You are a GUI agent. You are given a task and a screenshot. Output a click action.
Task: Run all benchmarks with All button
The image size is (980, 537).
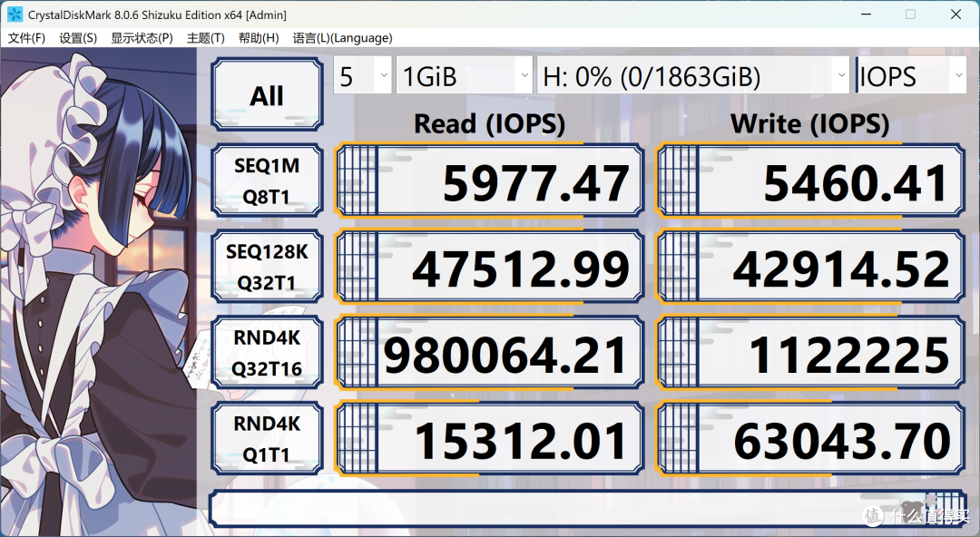coord(267,94)
